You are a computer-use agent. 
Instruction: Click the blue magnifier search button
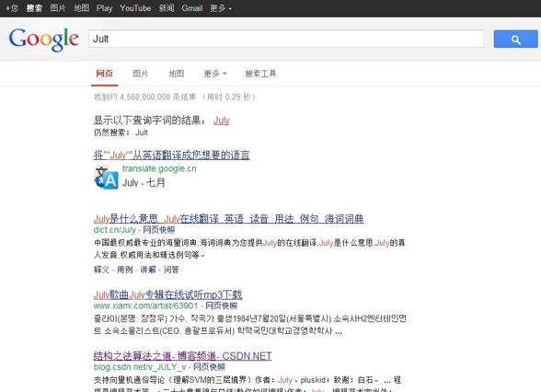pos(515,39)
